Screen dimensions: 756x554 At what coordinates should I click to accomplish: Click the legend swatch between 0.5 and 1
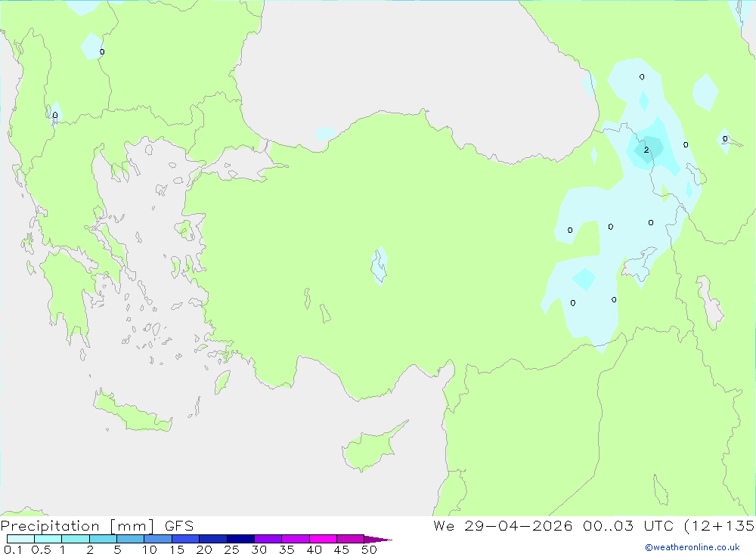coord(48,539)
